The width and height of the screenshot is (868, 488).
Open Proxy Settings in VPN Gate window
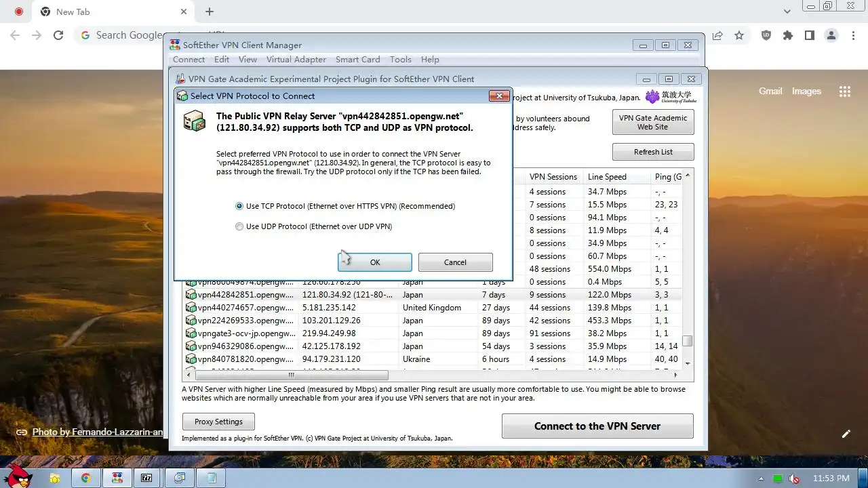point(218,422)
